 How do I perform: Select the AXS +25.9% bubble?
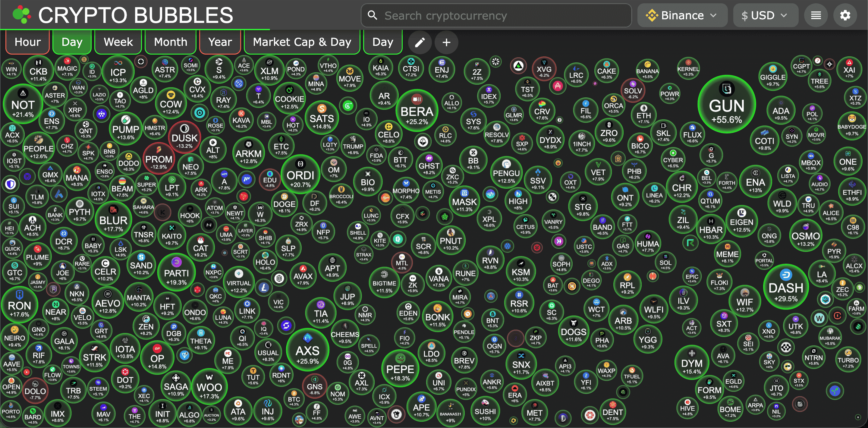[307, 351]
